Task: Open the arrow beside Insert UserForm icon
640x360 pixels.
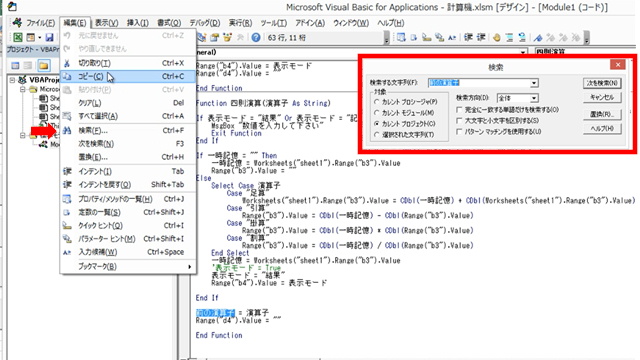Action: click(x=39, y=38)
